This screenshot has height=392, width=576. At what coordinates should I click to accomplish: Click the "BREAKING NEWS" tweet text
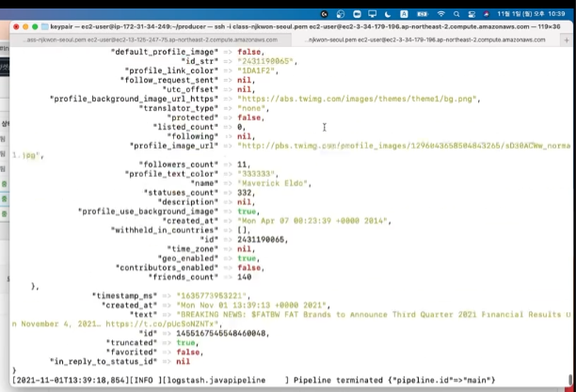click(374, 315)
